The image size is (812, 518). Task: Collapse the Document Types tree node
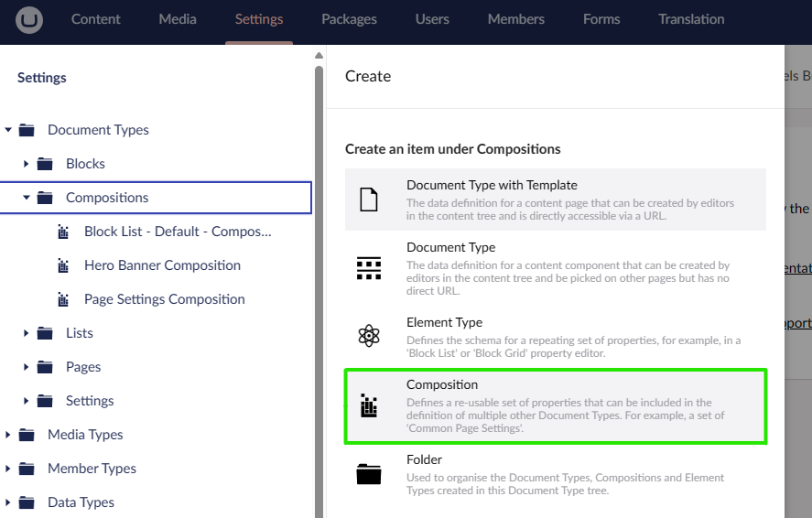click(x=8, y=129)
